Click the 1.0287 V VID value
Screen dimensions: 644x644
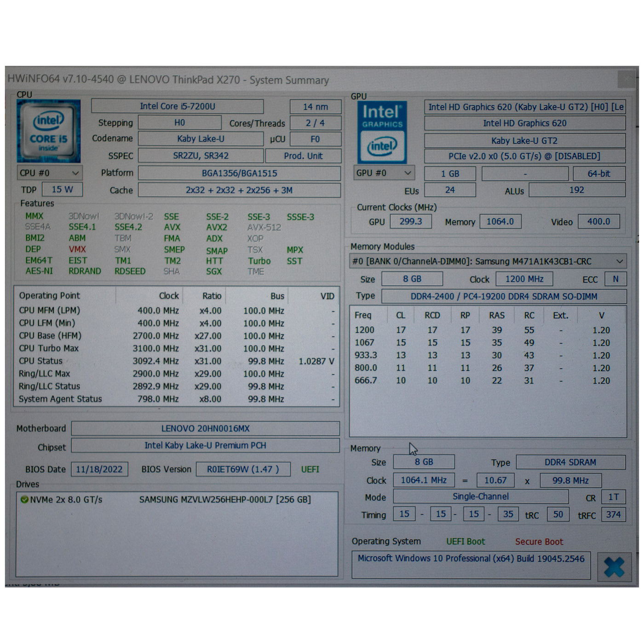click(316, 361)
